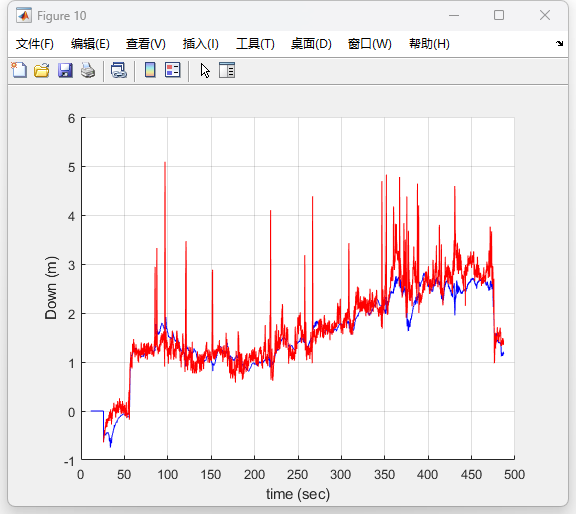Print the figure with printer icon

tap(88, 70)
